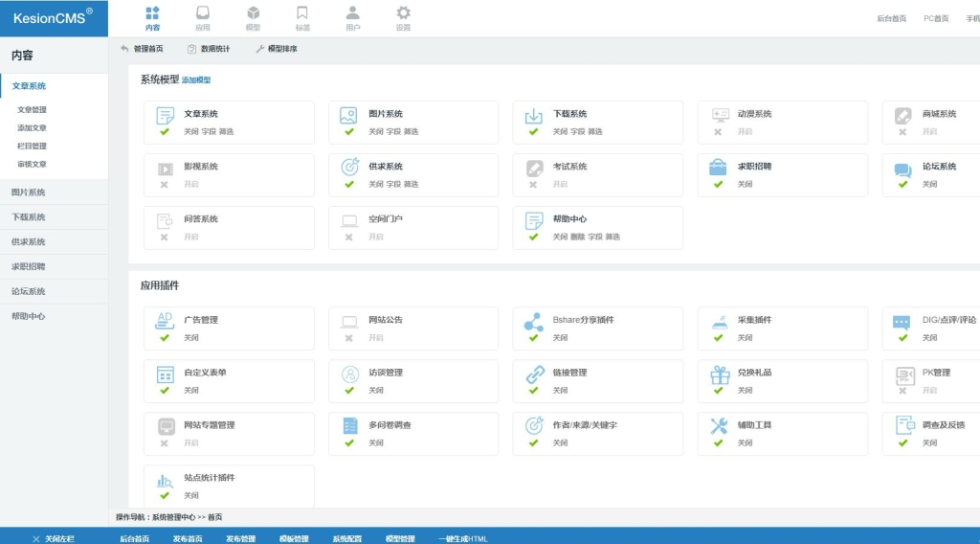Click the 广告管理 AD icon
This screenshot has height=544, width=980.
click(165, 321)
